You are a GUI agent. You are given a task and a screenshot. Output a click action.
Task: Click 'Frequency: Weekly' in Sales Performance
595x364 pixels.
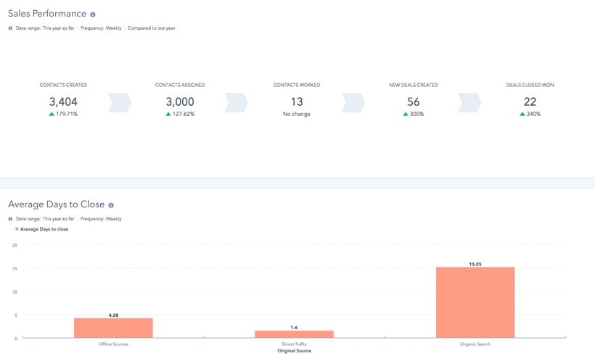[101, 28]
